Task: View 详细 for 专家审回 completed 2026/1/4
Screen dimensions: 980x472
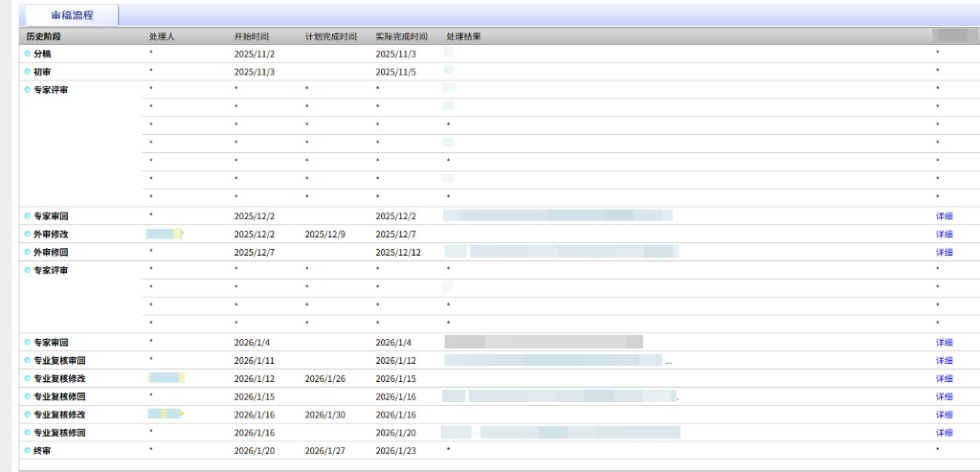Action: [944, 342]
